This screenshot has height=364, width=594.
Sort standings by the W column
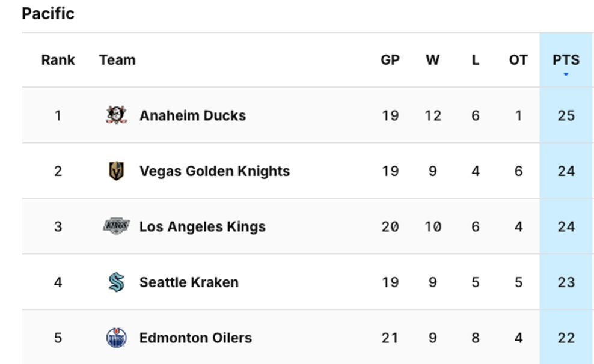tap(433, 60)
